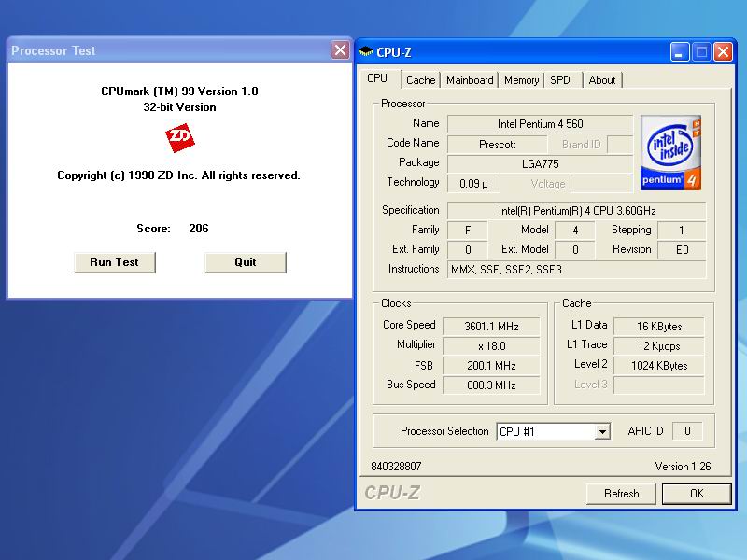Close the Processor Test window
Screen dimensions: 747x560
[x=340, y=50]
